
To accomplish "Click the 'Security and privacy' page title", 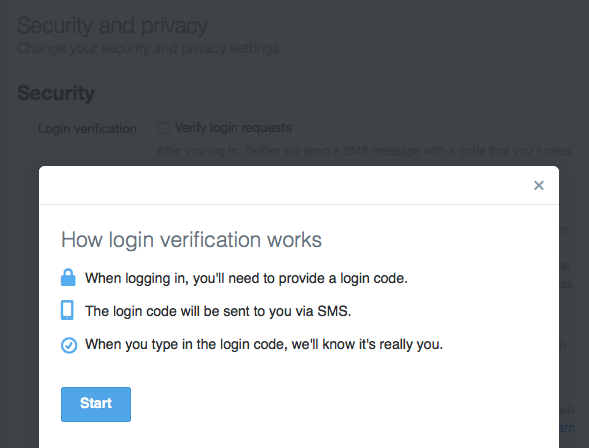I will (112, 26).
